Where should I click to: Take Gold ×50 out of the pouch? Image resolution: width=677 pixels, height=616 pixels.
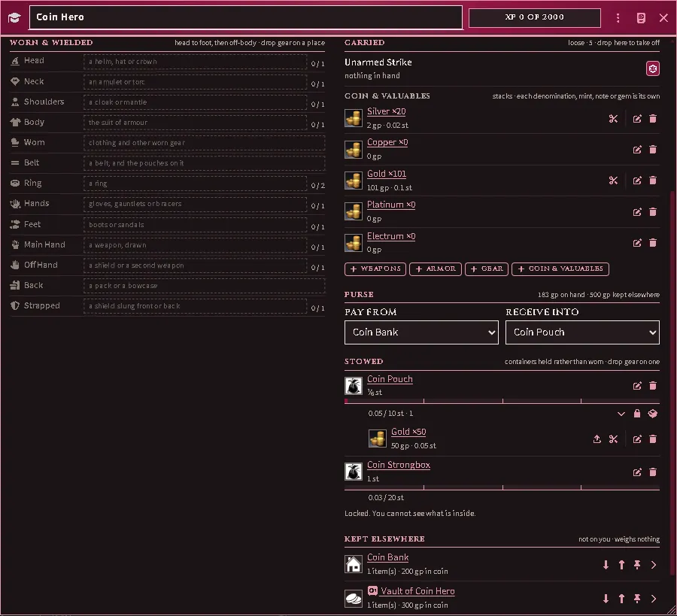pos(597,439)
